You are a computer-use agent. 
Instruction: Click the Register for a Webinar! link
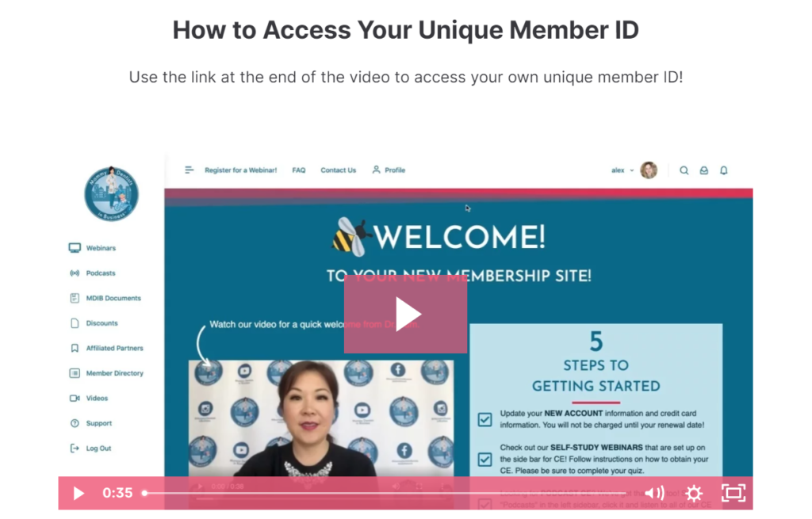coord(241,170)
